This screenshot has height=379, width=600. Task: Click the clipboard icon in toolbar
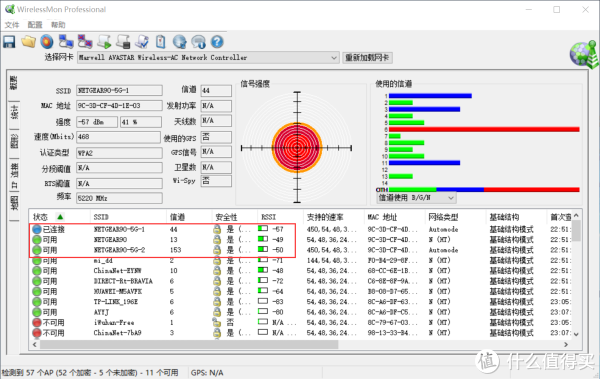click(x=161, y=41)
